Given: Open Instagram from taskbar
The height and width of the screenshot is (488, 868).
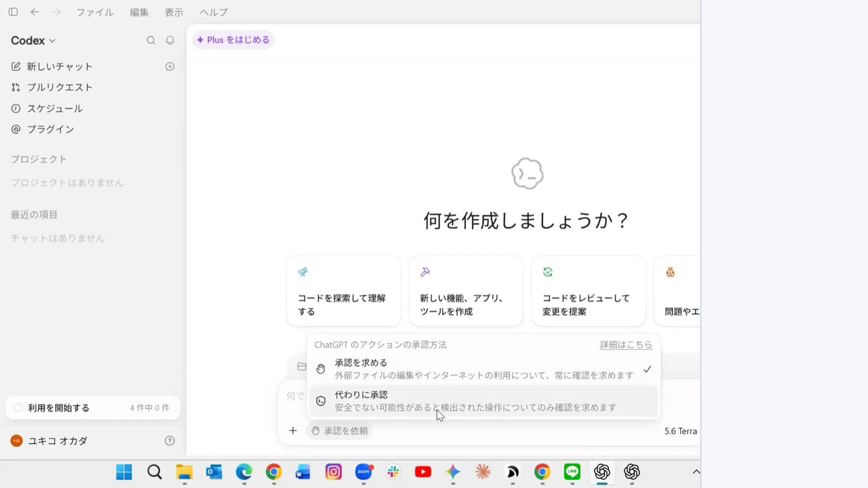Looking at the screenshot, I should pos(334,472).
